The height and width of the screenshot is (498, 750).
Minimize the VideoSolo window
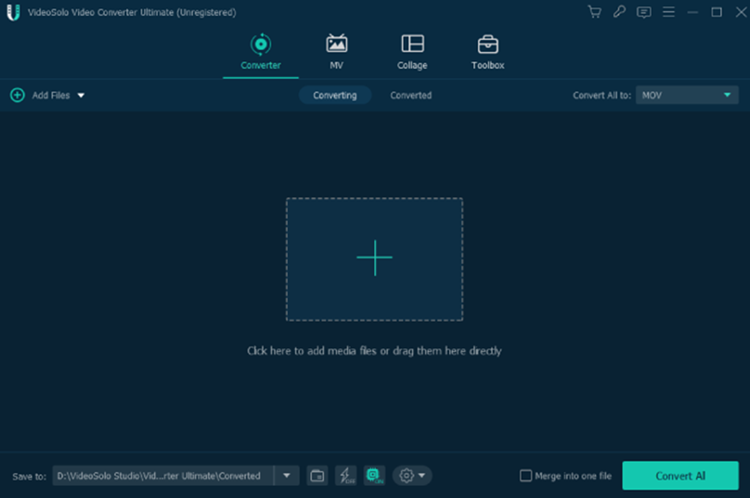pyautogui.click(x=693, y=12)
